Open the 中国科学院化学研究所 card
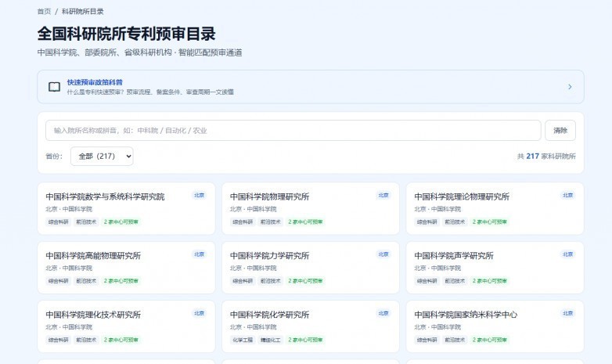The height and width of the screenshot is (364, 612). pos(311,326)
